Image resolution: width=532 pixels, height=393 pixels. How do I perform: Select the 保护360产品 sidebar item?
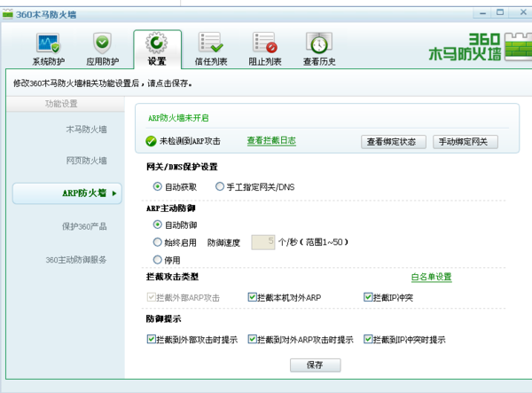click(x=84, y=226)
